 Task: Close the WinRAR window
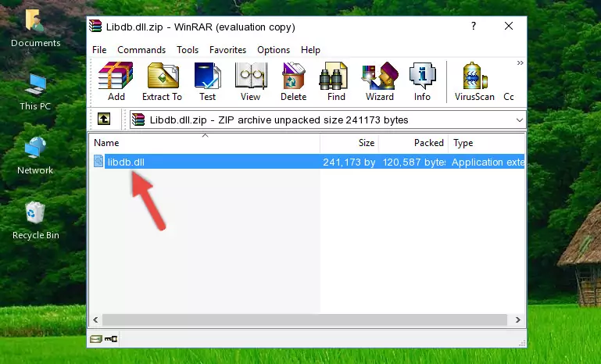click(509, 26)
